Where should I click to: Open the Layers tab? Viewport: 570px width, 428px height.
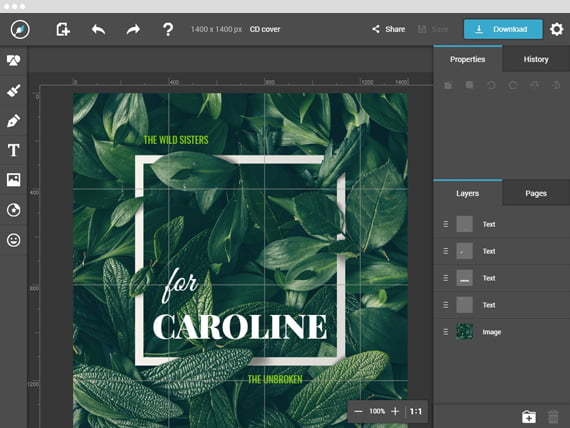467,193
